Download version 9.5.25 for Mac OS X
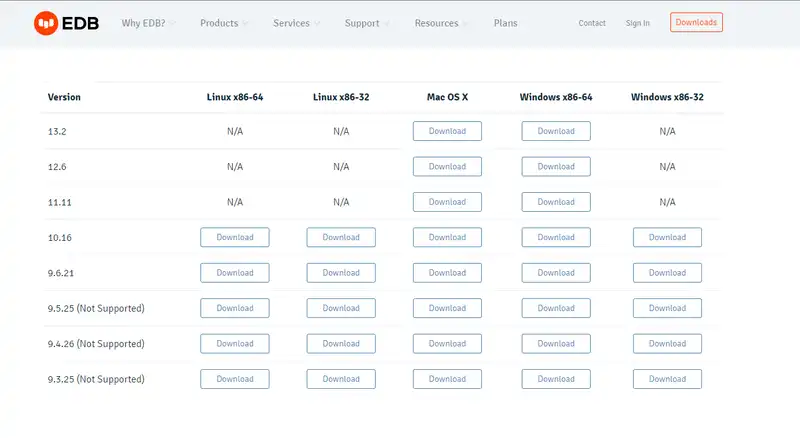The width and height of the screenshot is (800, 438). (x=447, y=308)
